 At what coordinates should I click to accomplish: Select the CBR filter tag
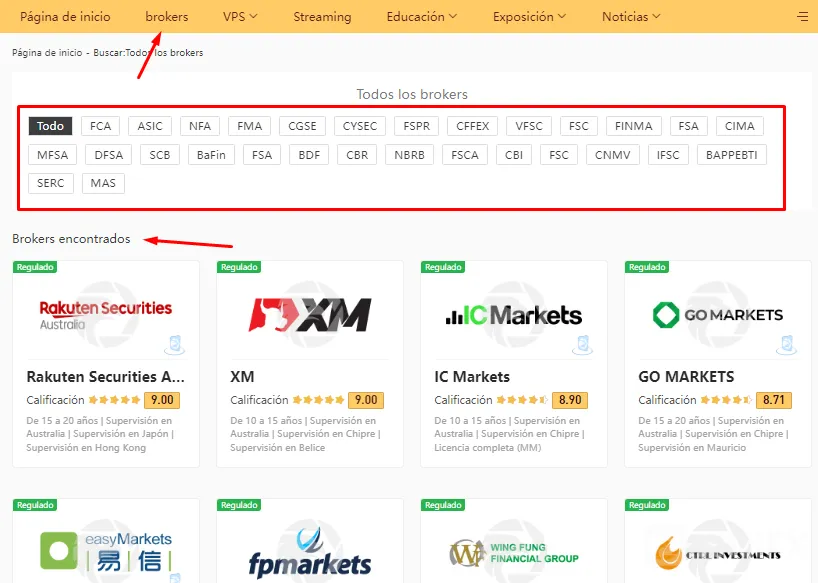click(x=357, y=155)
